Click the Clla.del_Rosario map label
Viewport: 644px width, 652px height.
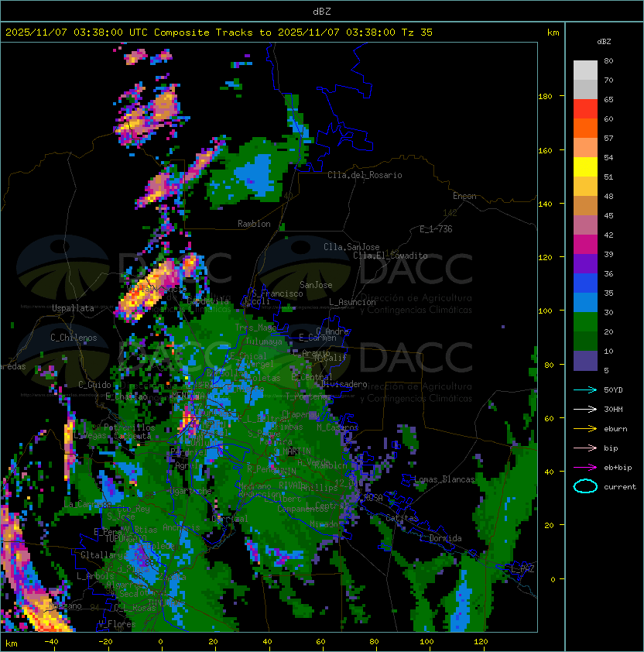coord(365,175)
